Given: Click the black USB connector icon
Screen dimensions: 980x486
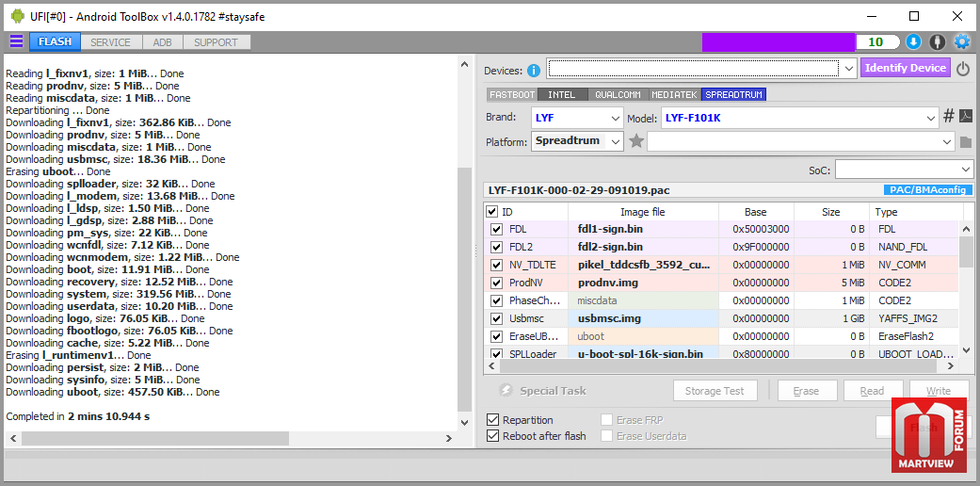Looking at the screenshot, I should point(937,41).
